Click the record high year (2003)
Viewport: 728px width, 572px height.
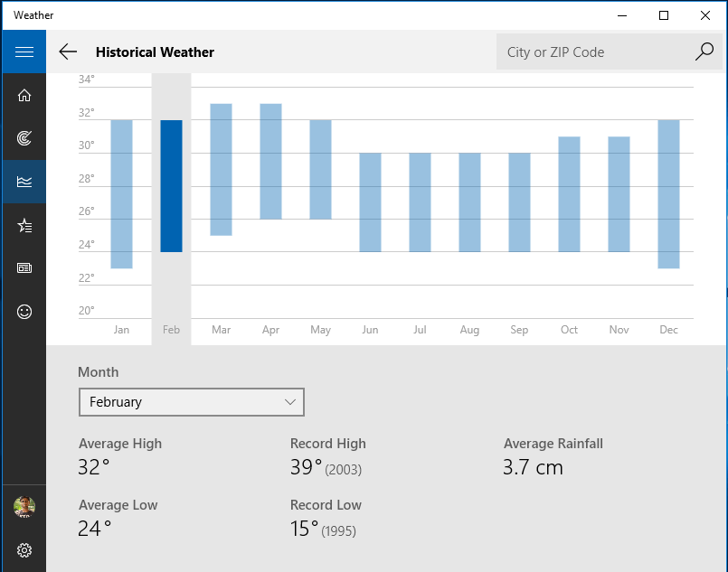tap(343, 470)
